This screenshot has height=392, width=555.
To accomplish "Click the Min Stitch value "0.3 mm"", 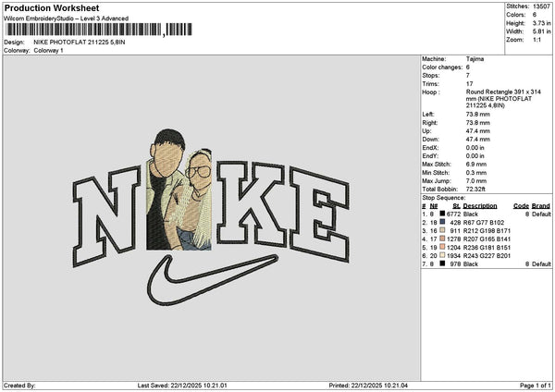I will pyautogui.click(x=476, y=173).
